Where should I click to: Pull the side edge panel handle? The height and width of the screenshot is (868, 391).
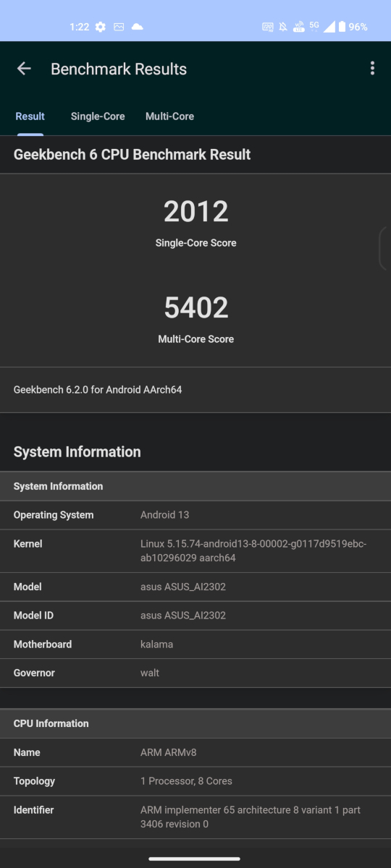coord(385,248)
